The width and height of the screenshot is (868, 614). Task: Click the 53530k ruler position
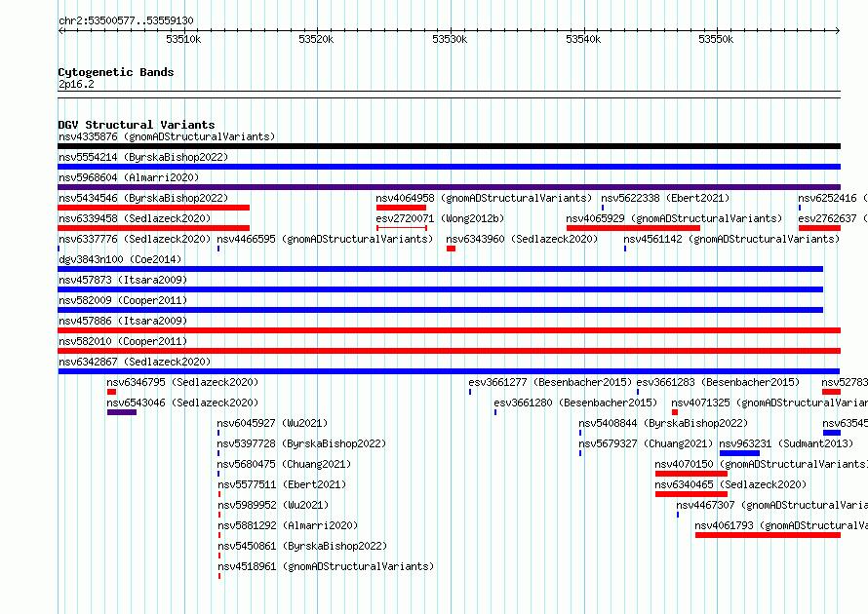pos(450,39)
